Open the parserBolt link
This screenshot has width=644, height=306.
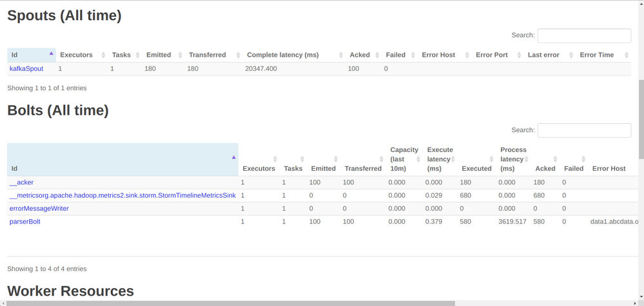(24, 222)
